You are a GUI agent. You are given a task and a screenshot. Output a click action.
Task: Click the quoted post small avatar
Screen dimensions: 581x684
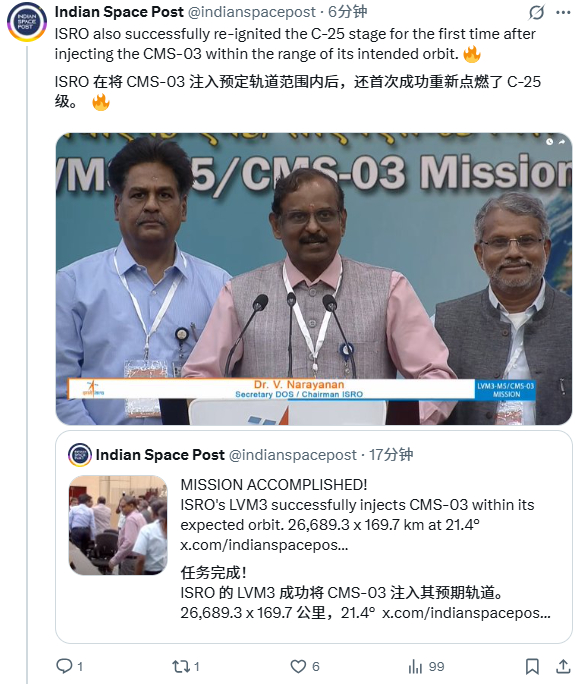point(80,455)
